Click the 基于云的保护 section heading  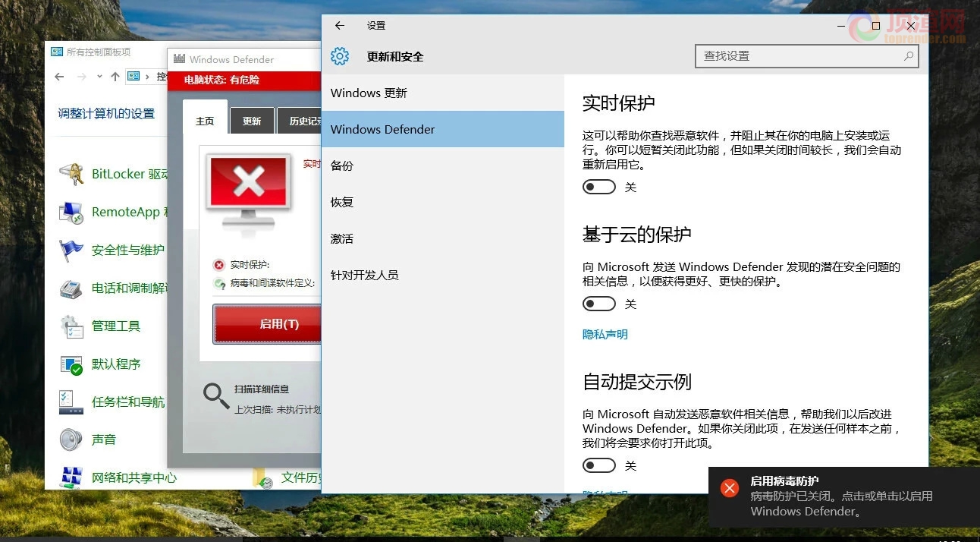pyautogui.click(x=636, y=234)
